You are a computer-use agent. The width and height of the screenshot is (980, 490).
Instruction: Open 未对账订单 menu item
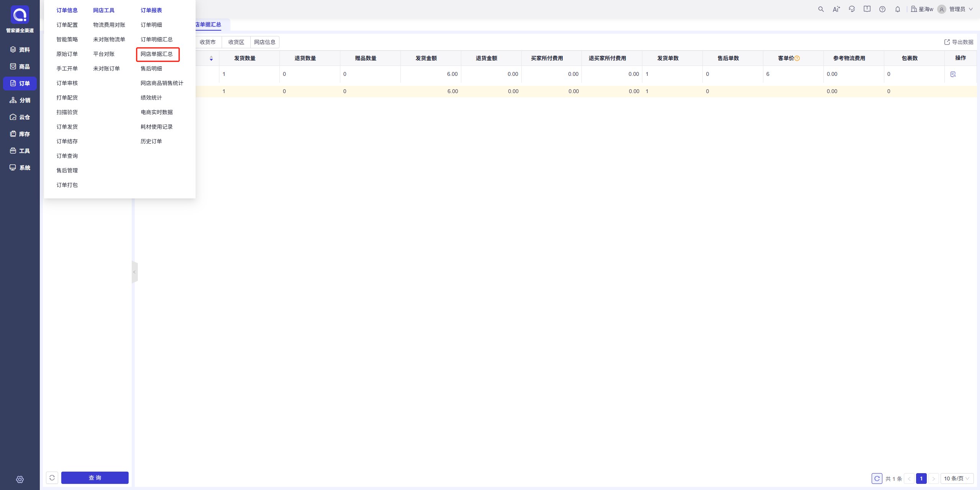106,69
